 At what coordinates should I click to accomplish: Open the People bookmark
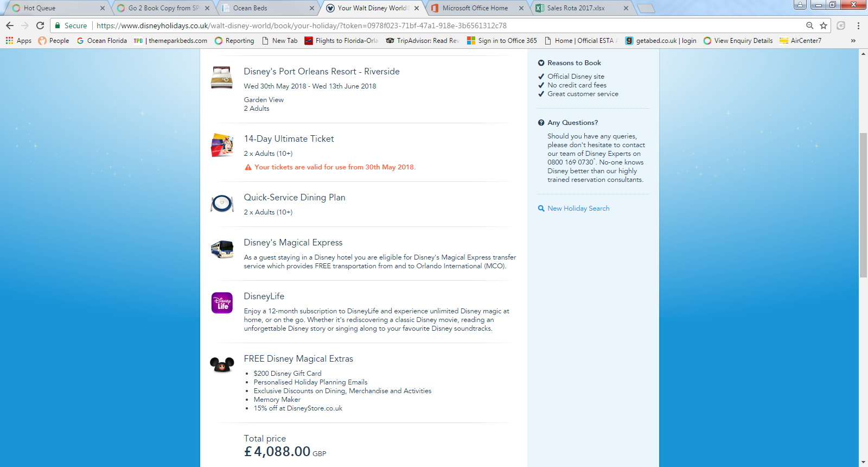[x=54, y=41]
